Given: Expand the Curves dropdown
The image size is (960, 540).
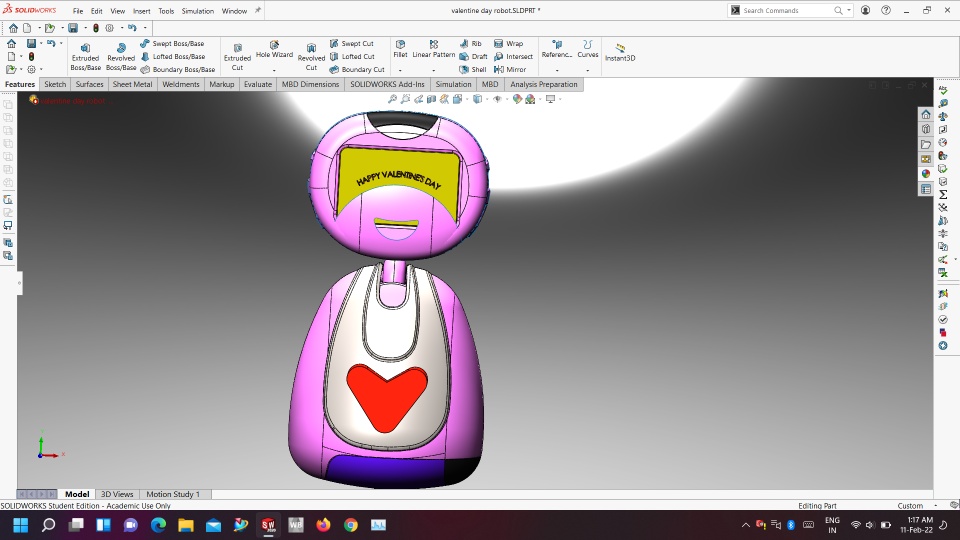Looking at the screenshot, I should [588, 70].
